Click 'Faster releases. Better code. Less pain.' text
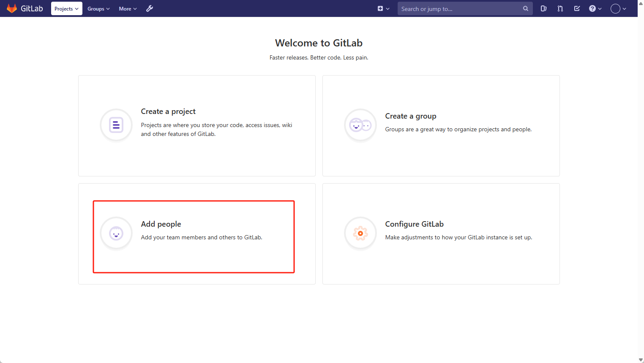The height and width of the screenshot is (363, 644). [319, 57]
